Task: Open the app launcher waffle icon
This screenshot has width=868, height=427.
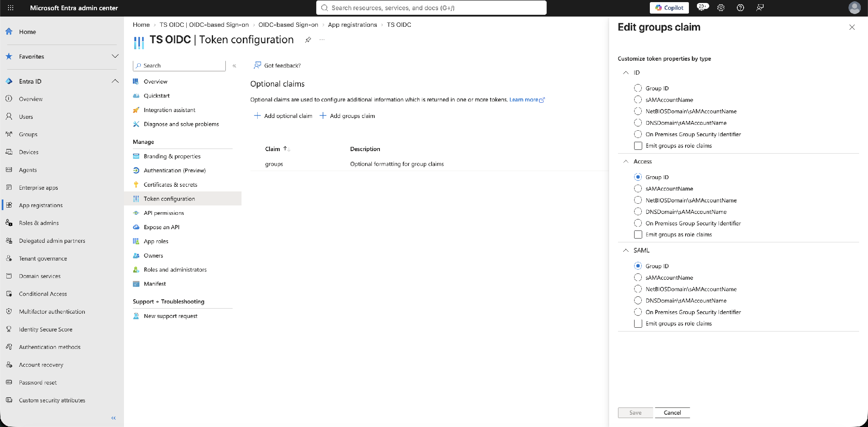Action: coord(11,8)
